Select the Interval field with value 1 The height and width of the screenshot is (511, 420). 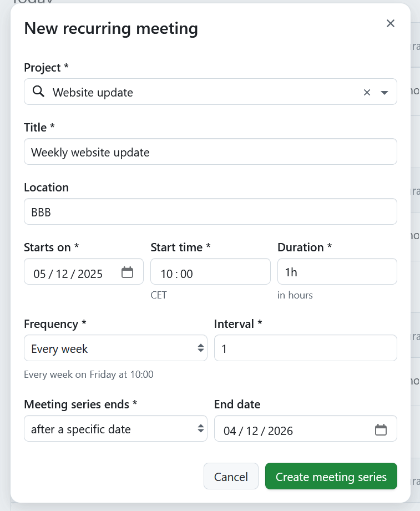(305, 348)
